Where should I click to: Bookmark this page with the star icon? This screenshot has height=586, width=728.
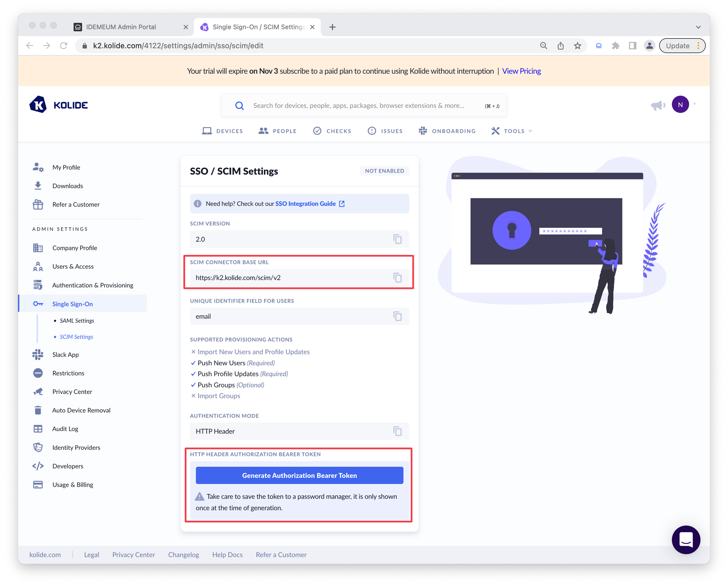[x=577, y=46]
